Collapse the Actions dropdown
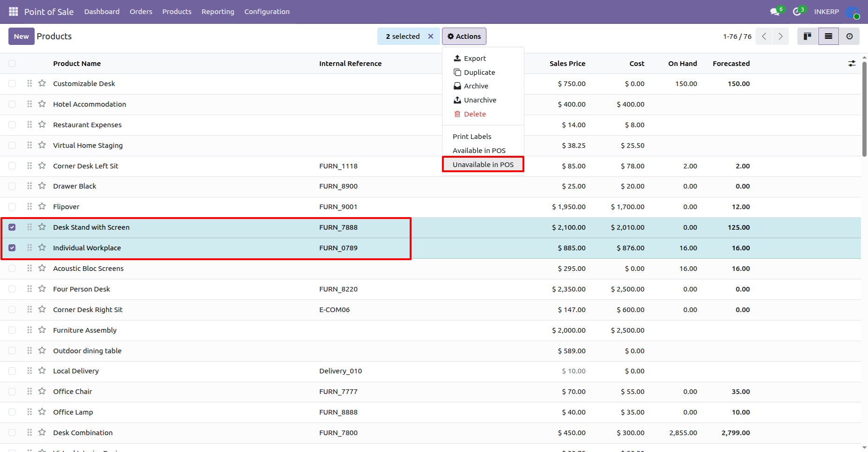868x452 pixels. pyautogui.click(x=464, y=36)
